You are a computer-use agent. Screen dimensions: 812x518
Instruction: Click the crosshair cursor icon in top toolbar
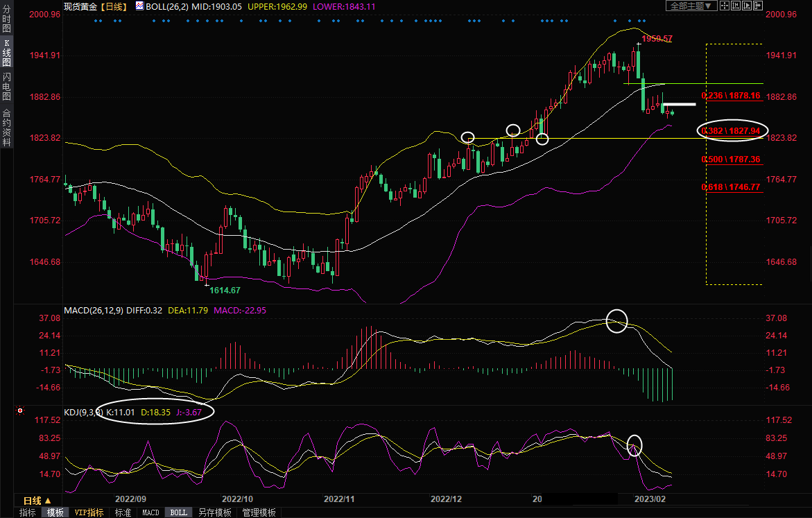pos(725,6)
